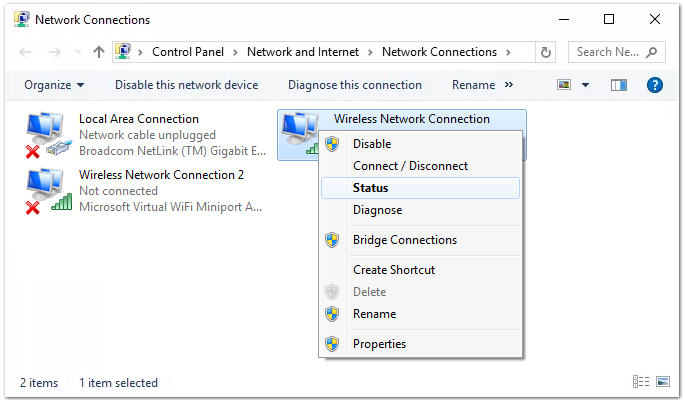Click the Help question mark icon
Image resolution: width=685 pixels, height=400 pixels.
pos(655,85)
